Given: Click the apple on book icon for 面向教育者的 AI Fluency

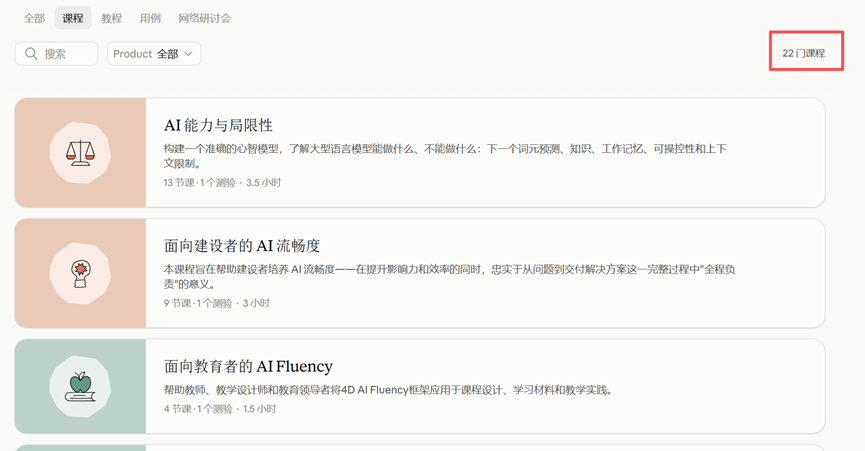Looking at the screenshot, I should tap(81, 386).
